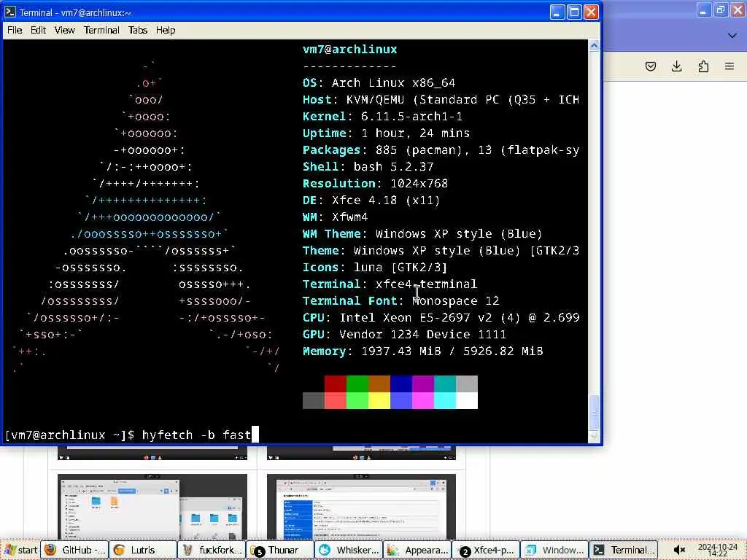This screenshot has height=560, width=747.
Task: Switch to the Xfce4-p... taskbar item
Action: 486,550
